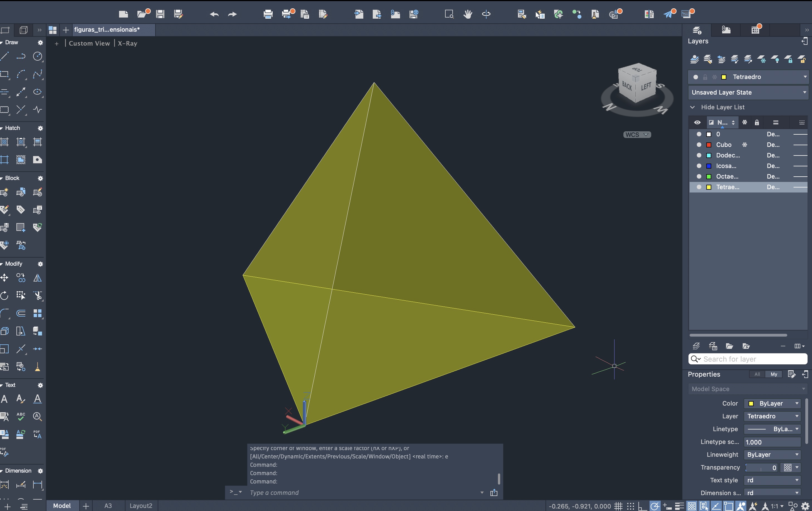Switch to the A3 layout tab
The image size is (812, 511).
click(x=108, y=506)
